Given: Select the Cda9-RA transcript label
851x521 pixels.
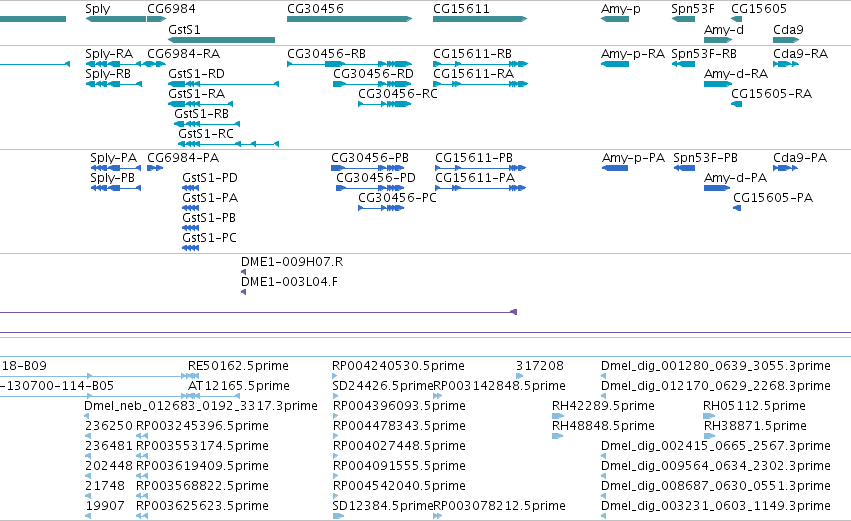Looking at the screenshot, I should click(801, 54).
